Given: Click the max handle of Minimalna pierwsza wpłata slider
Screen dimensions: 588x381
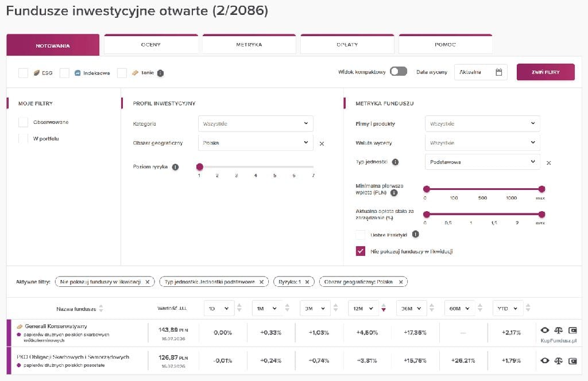Looking at the screenshot, I should [x=541, y=189].
